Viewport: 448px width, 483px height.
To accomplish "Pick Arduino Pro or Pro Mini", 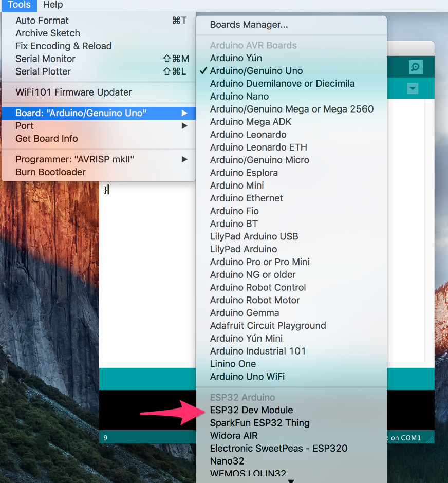I will (291, 262).
